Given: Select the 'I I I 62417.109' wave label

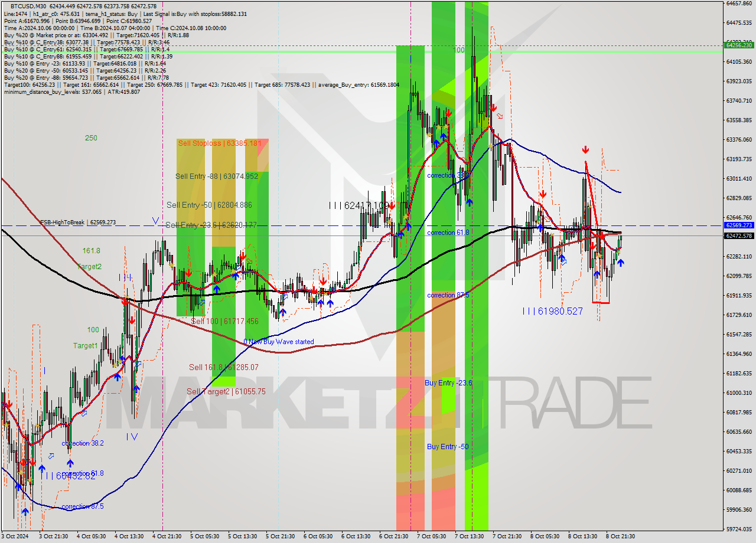Looking at the screenshot, I should click(359, 205).
